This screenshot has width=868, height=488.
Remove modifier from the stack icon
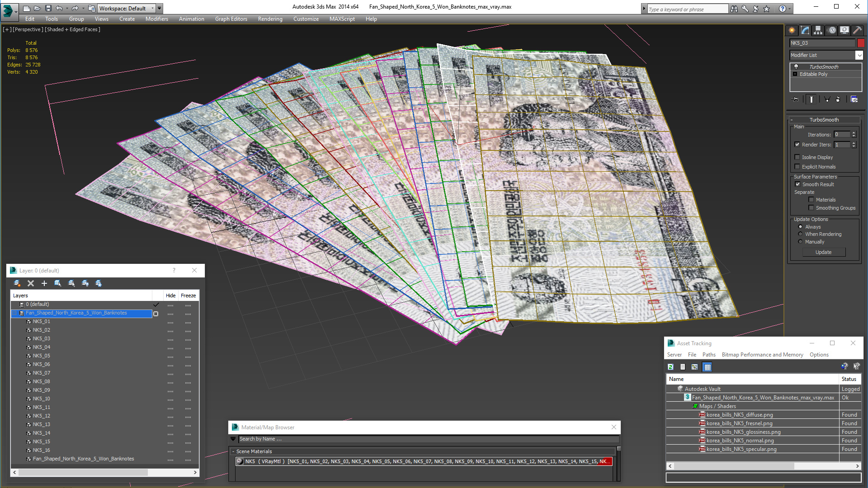838,99
